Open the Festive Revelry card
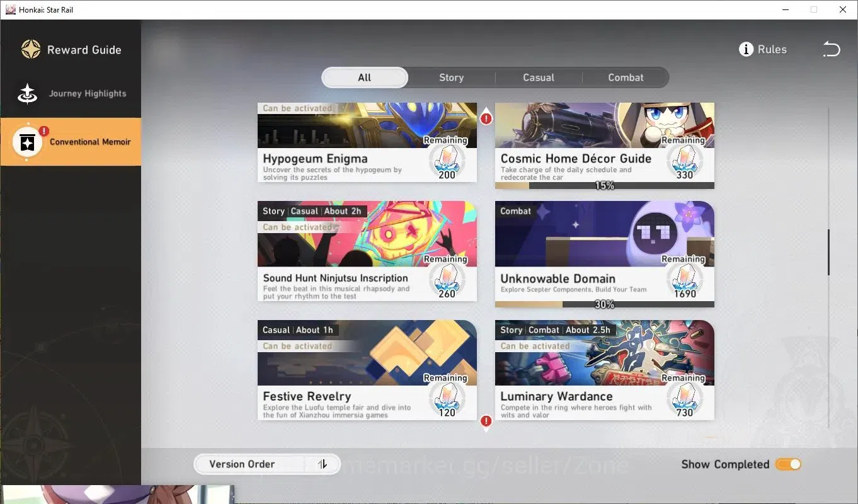 [367, 370]
